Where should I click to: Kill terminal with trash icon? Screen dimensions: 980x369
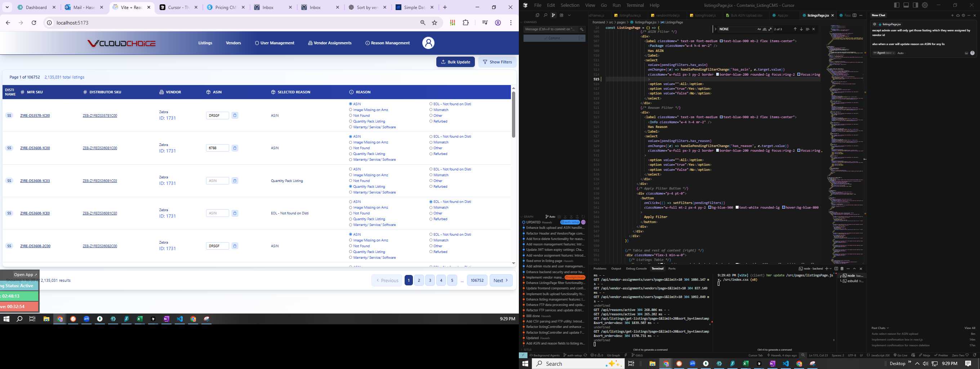point(842,268)
